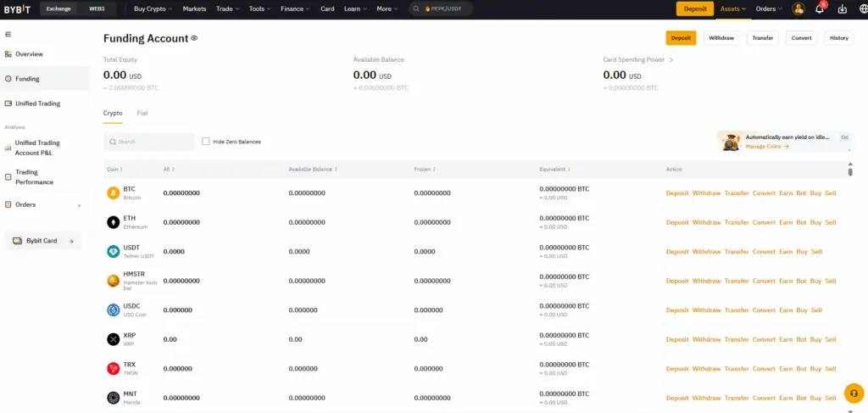Check the Hide Zero Balances checkbox
The width and height of the screenshot is (868, 413).
click(206, 142)
